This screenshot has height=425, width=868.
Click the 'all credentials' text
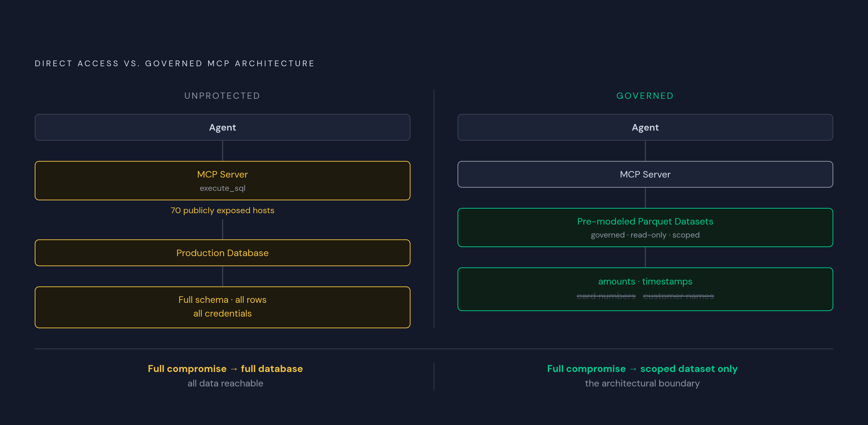[x=222, y=313]
